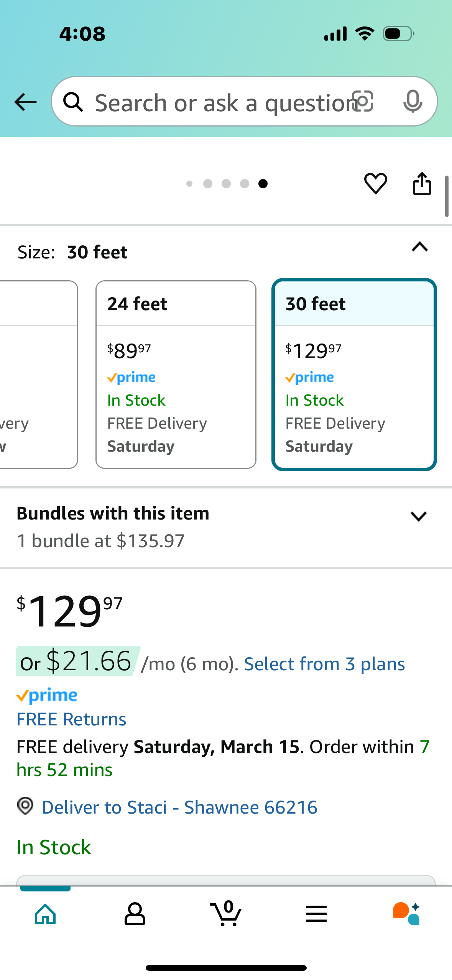Add item to wish list heart
The height and width of the screenshot is (980, 452).
[375, 184]
